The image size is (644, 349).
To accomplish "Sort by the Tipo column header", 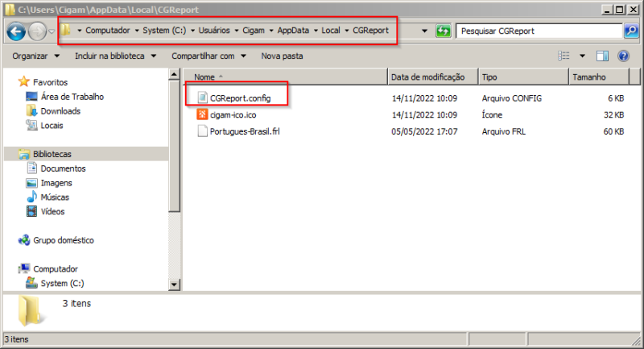I will [x=524, y=77].
